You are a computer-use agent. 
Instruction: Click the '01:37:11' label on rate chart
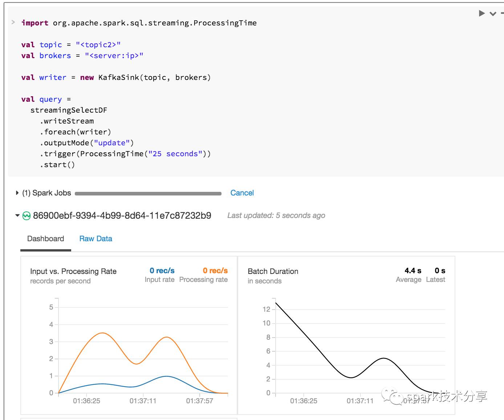coord(143,401)
